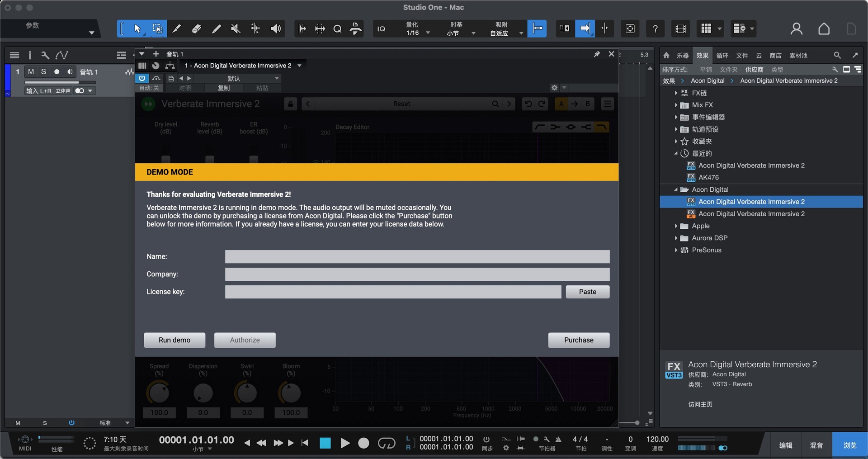The image size is (868, 459).
Task: Expand the PreSonus folder
Action: tap(676, 250)
